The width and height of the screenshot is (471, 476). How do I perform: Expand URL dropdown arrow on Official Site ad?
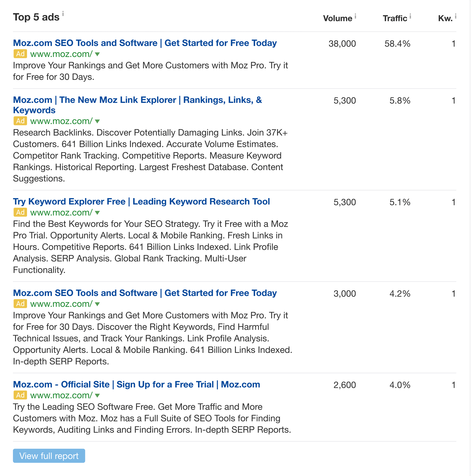(97, 396)
